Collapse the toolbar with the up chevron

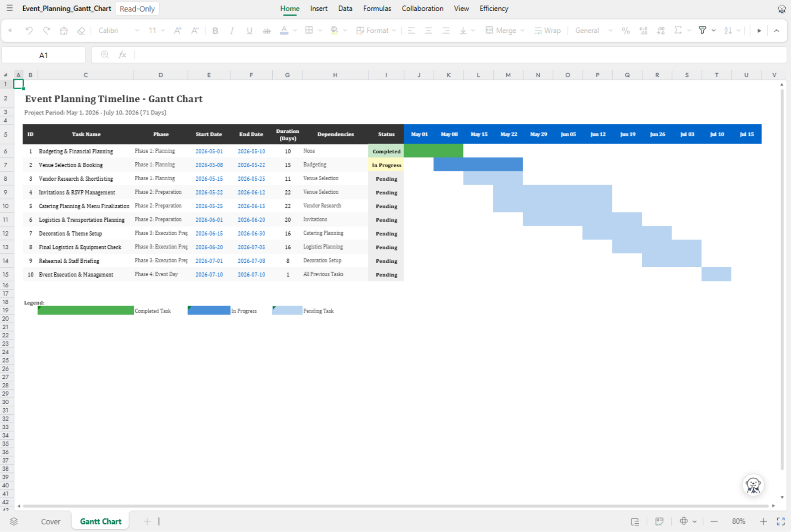(x=776, y=30)
